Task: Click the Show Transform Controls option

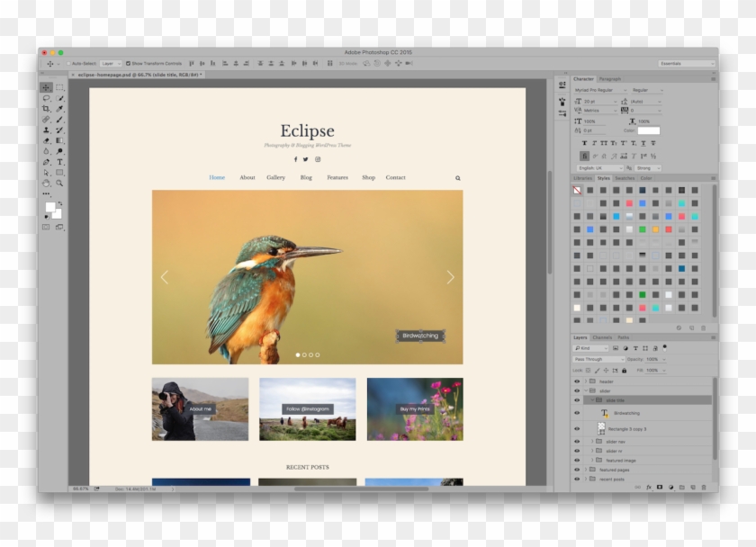Action: [128, 64]
